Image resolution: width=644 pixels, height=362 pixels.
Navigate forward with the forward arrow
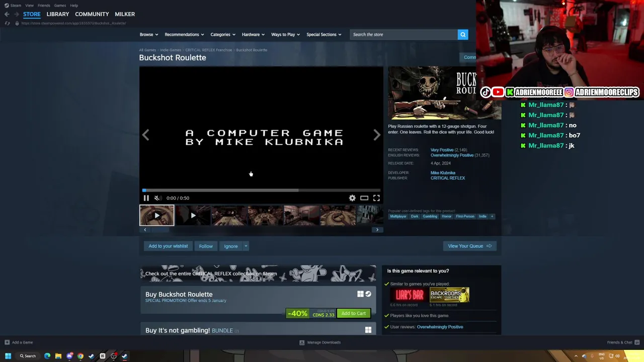tap(16, 14)
